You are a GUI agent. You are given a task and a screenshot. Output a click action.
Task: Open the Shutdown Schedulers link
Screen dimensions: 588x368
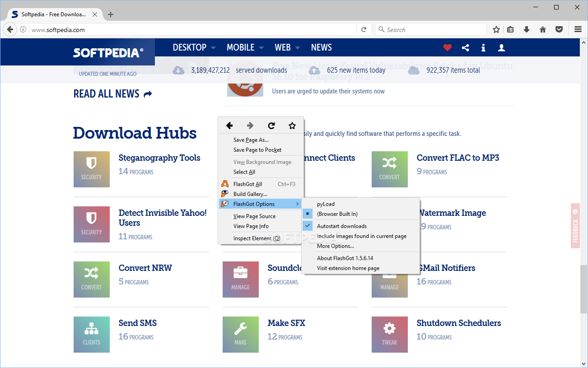click(459, 323)
